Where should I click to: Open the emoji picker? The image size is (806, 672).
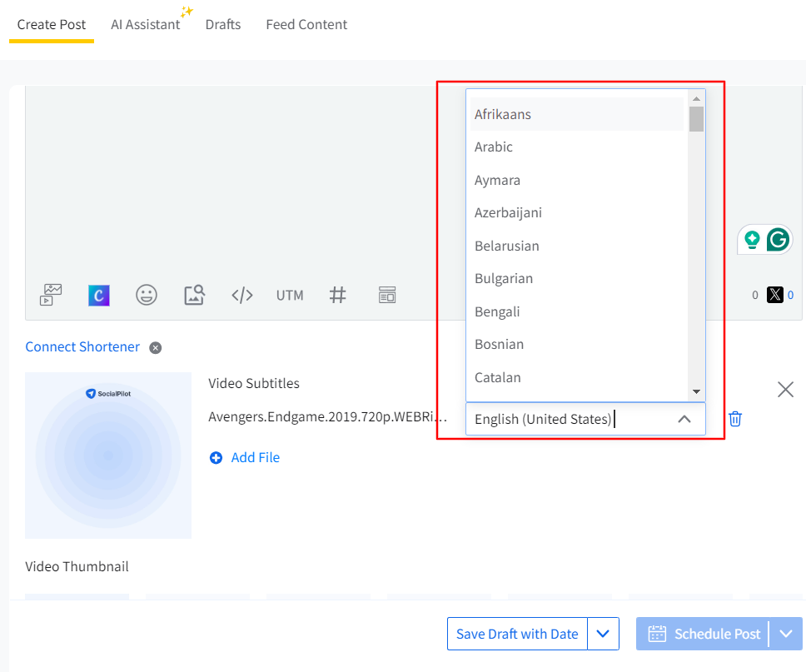147,295
